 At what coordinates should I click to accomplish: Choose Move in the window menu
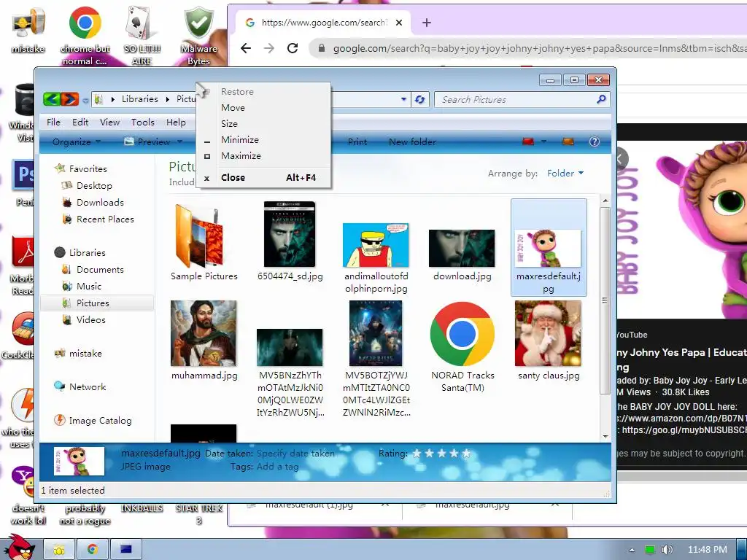click(x=263, y=108)
